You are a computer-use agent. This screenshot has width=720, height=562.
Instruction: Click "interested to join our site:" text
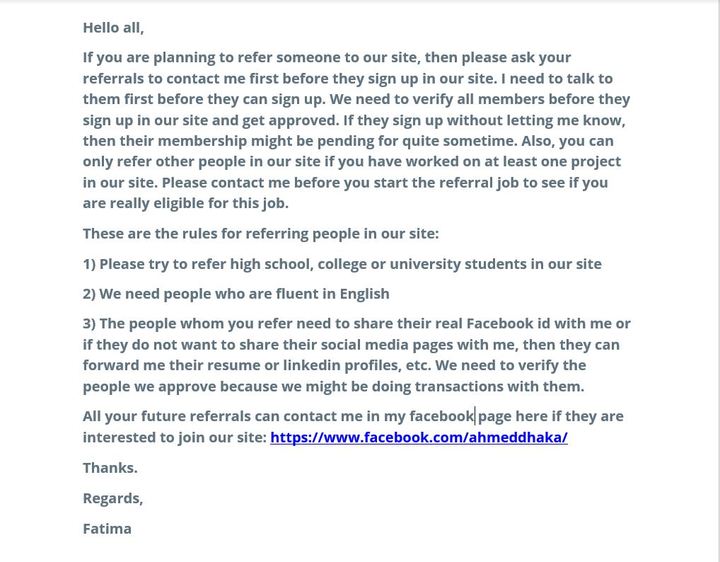coord(174,437)
